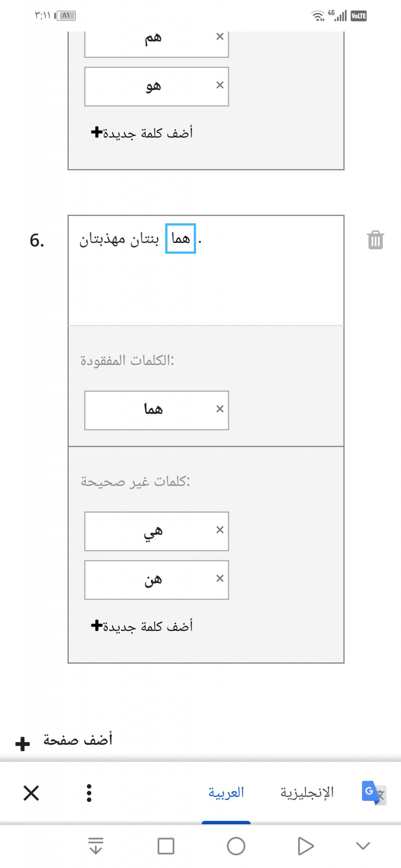401x868 pixels.
Task: Edit the sentence text field of question 6
Action: (206, 270)
